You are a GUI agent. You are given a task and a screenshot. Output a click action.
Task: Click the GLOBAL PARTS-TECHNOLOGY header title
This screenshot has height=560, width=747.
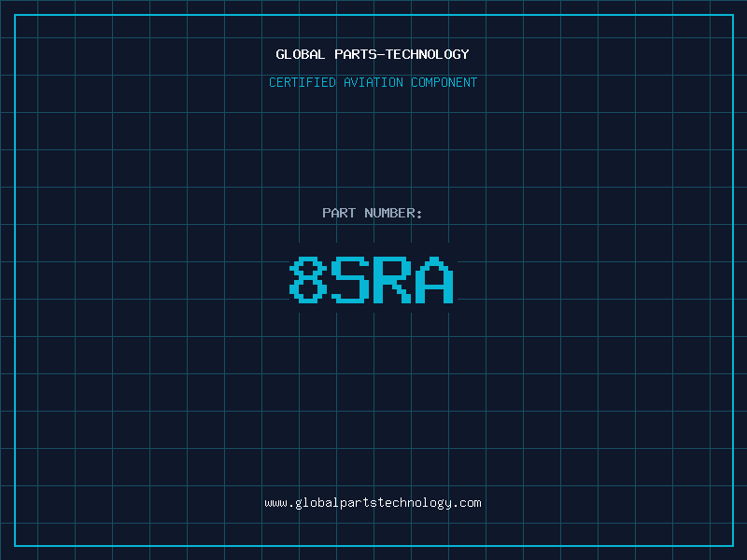click(x=373, y=54)
